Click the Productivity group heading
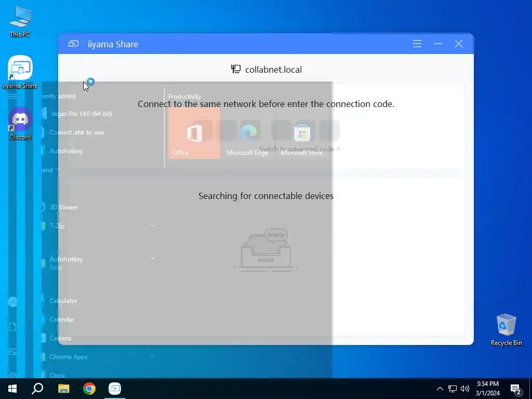Viewport: 532px width, 399px height. click(x=184, y=96)
